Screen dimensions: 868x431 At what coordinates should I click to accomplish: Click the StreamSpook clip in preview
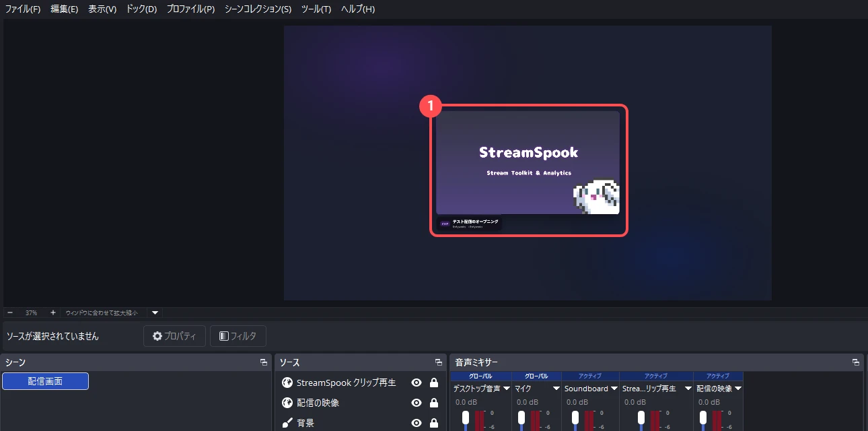[528, 162]
